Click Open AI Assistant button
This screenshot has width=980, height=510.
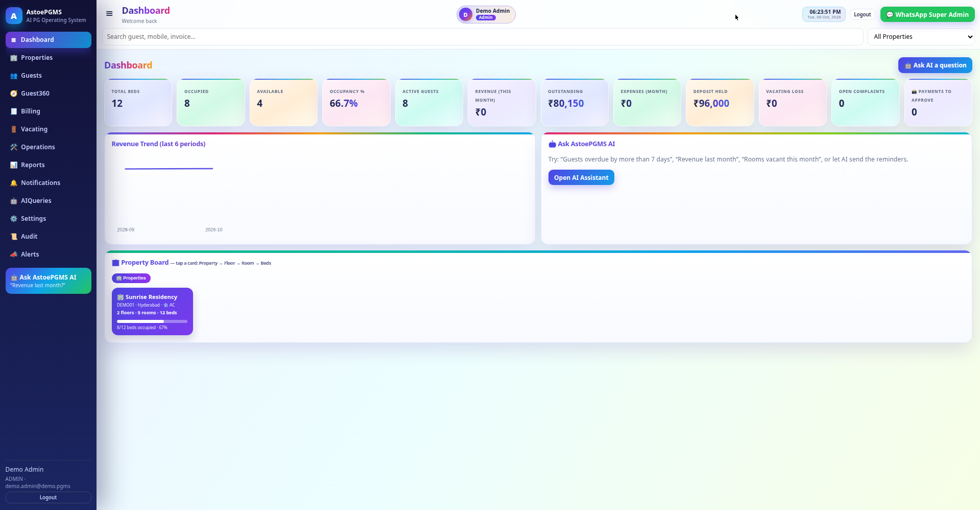[x=581, y=177]
